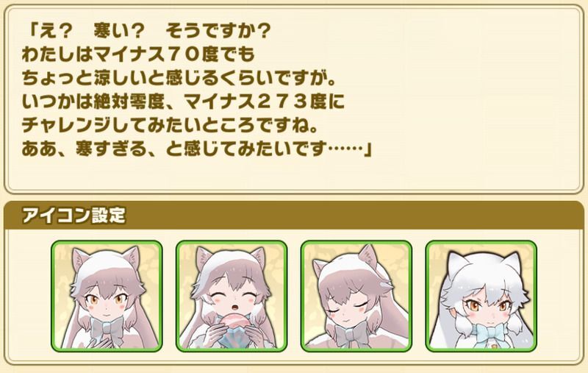Select the brown-haired icon with hand on chest
The width and height of the screenshot is (588, 373).
pos(107,296)
